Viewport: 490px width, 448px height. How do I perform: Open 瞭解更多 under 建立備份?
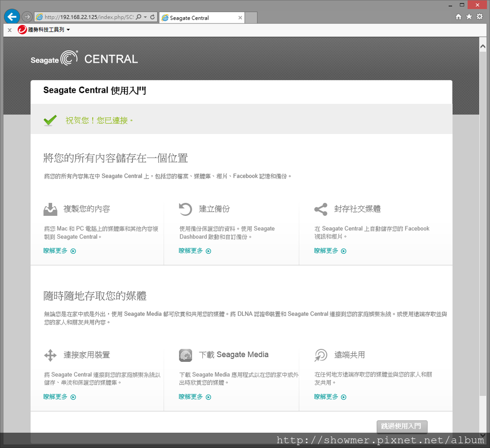click(x=195, y=251)
